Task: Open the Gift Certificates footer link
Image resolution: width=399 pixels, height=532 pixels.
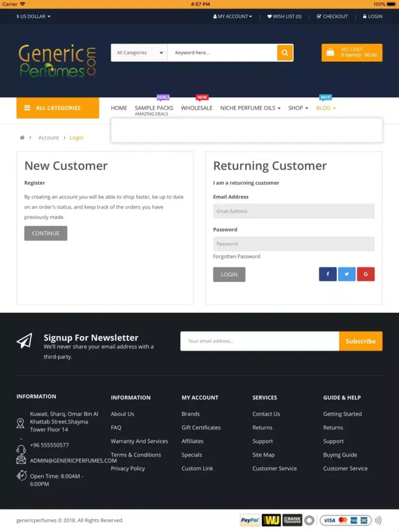Action: click(201, 428)
